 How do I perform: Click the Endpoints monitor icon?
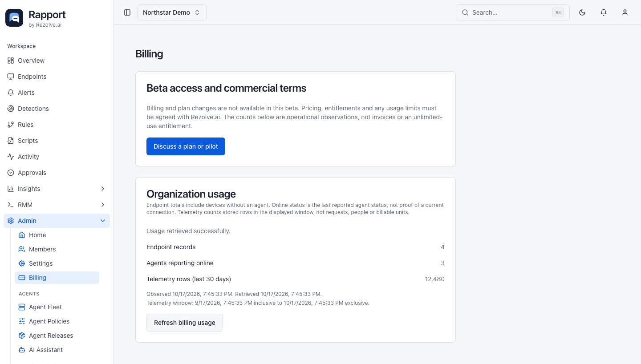tap(11, 77)
